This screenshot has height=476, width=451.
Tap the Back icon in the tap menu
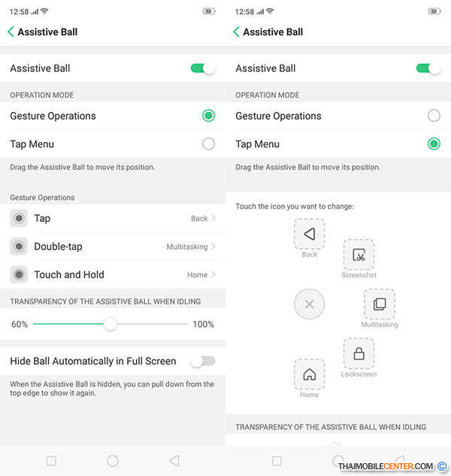[309, 234]
